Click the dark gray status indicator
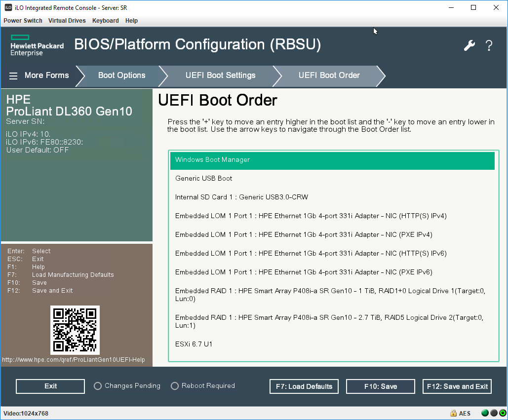The image size is (508, 420). pyautogui.click(x=494, y=413)
